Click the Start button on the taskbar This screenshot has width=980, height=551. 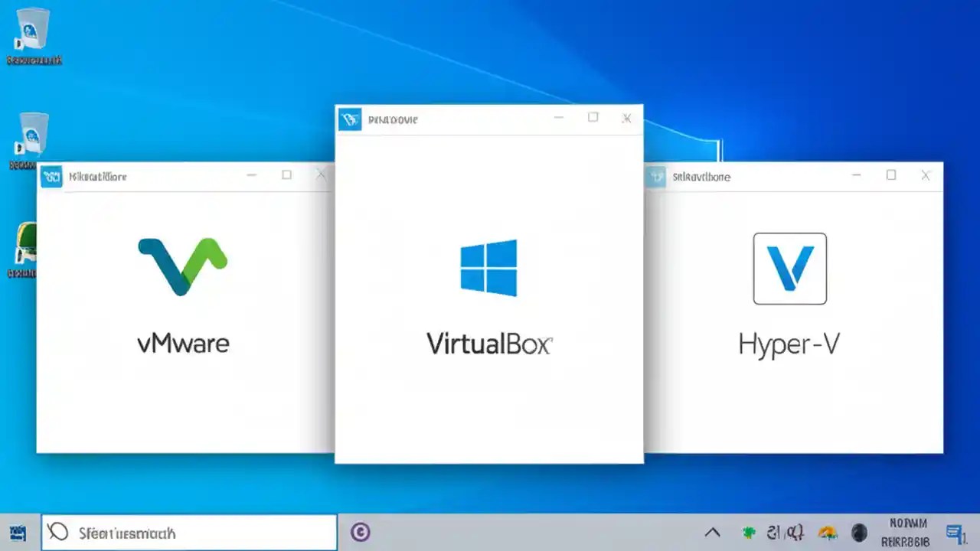point(18,532)
